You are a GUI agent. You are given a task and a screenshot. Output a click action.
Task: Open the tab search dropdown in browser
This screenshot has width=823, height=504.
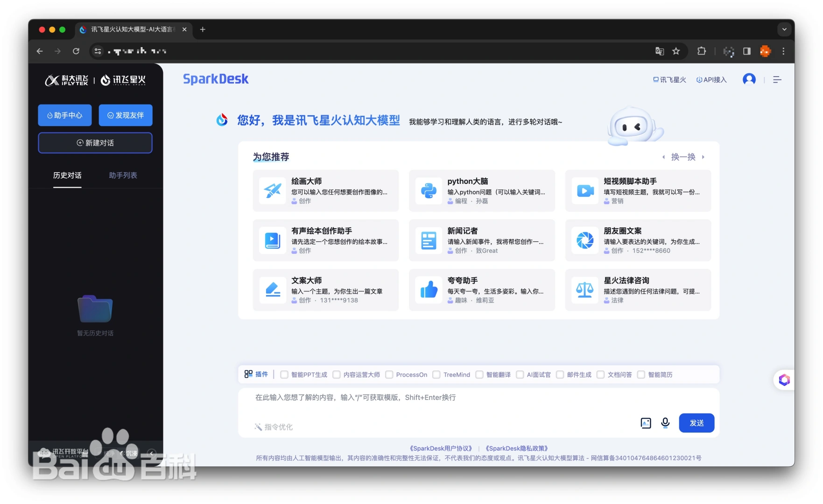784,29
